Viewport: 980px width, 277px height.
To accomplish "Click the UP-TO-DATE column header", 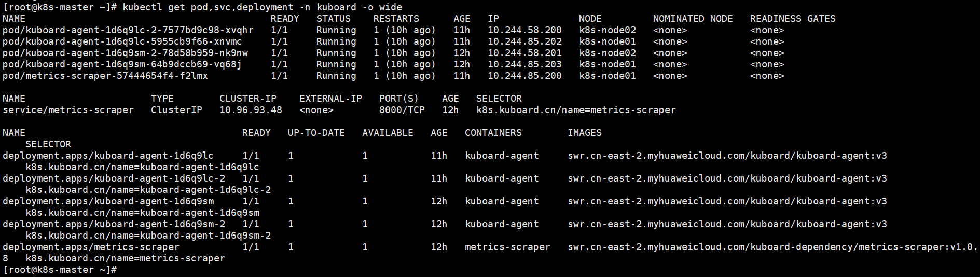I will coord(316,133).
